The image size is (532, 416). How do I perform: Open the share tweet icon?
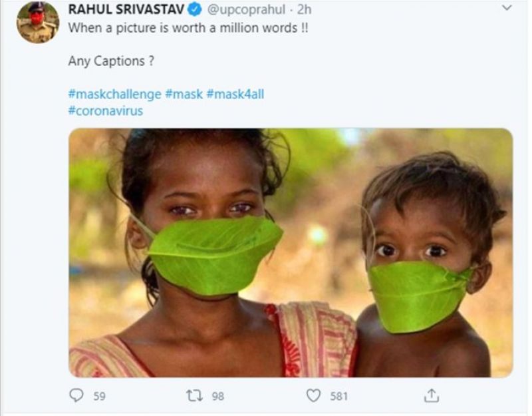coord(431,396)
